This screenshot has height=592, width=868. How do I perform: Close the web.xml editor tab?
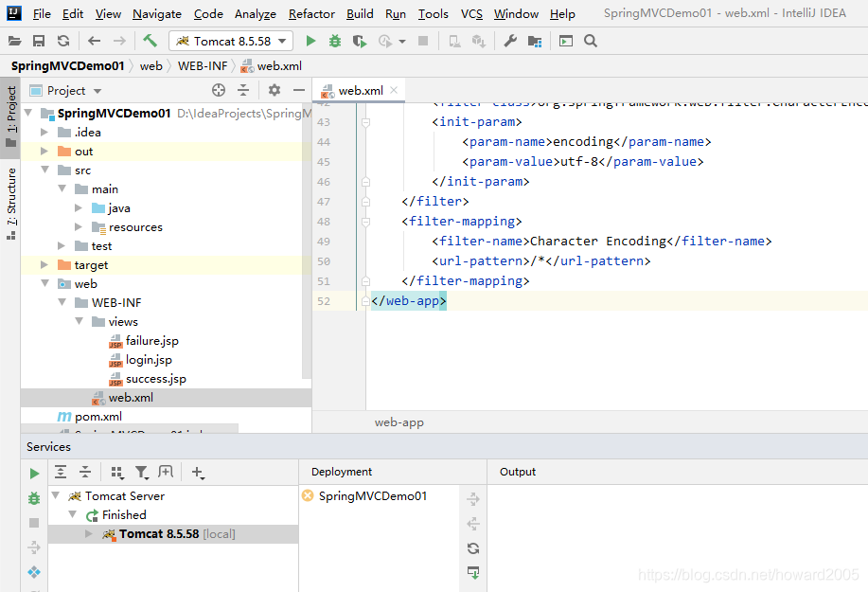click(x=394, y=90)
